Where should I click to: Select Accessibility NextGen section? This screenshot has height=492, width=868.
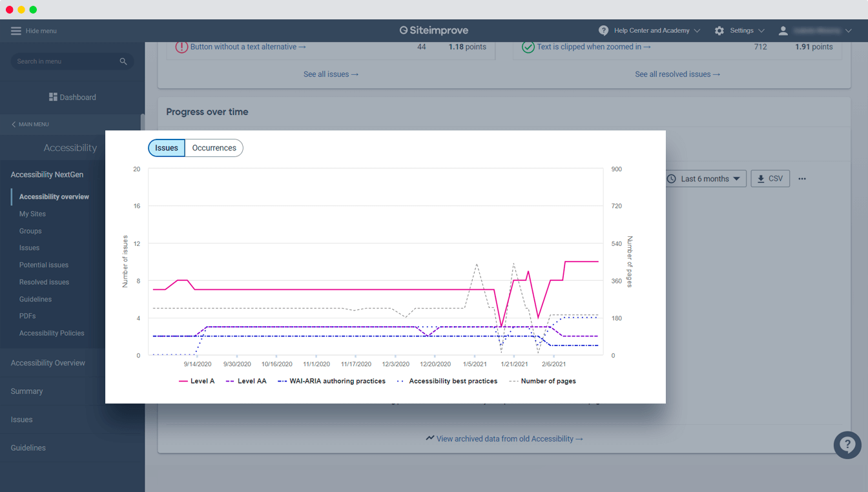click(x=47, y=174)
